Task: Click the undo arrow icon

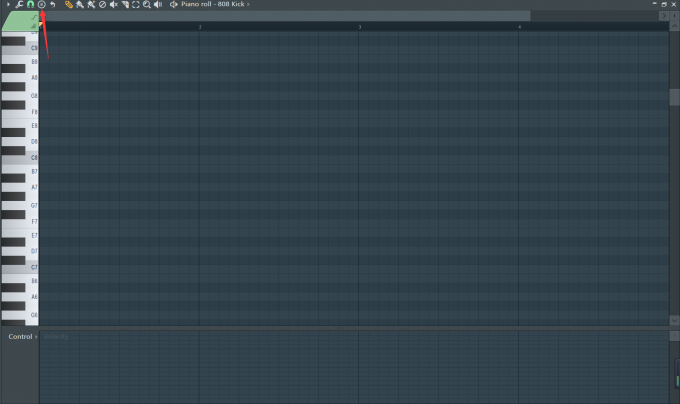Action: tap(52, 4)
